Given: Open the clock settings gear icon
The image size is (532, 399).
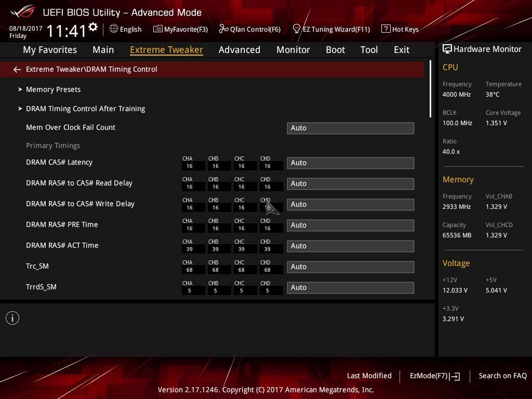Looking at the screenshot, I should click(93, 27).
